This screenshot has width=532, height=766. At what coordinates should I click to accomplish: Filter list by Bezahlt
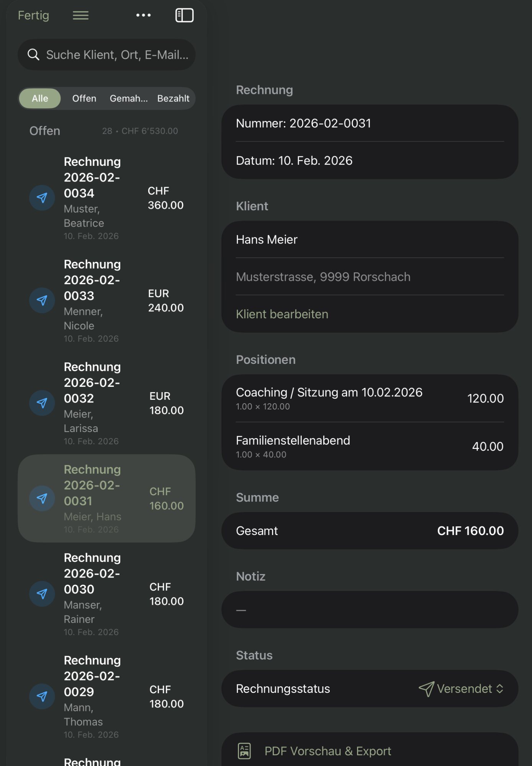pos(173,98)
